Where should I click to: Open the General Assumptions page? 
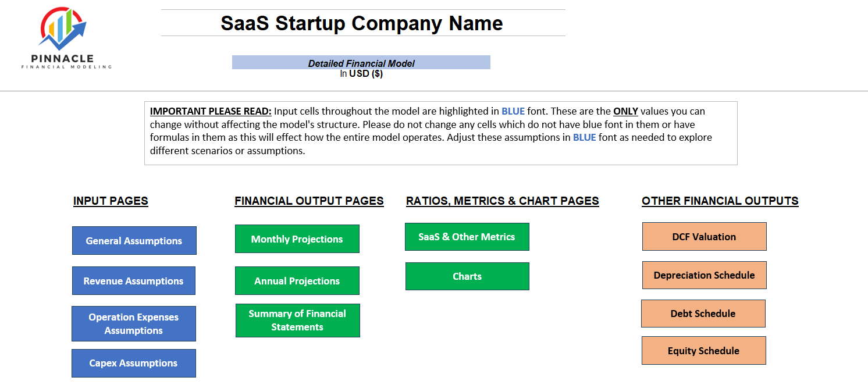point(134,240)
